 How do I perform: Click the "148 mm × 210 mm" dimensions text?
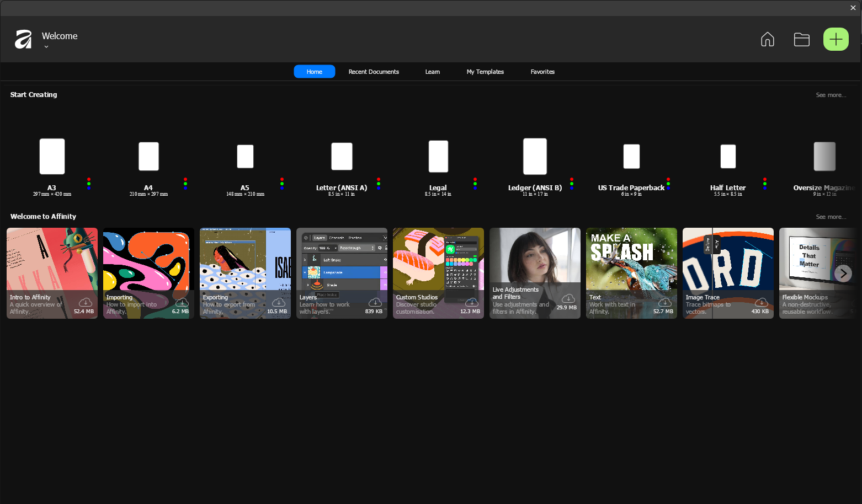click(x=245, y=194)
